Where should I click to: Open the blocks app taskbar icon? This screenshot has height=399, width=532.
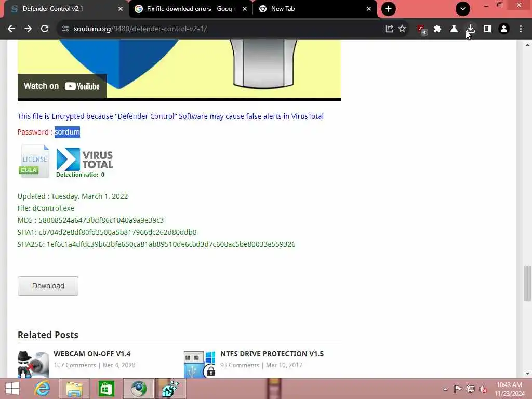pyautogui.click(x=170, y=389)
